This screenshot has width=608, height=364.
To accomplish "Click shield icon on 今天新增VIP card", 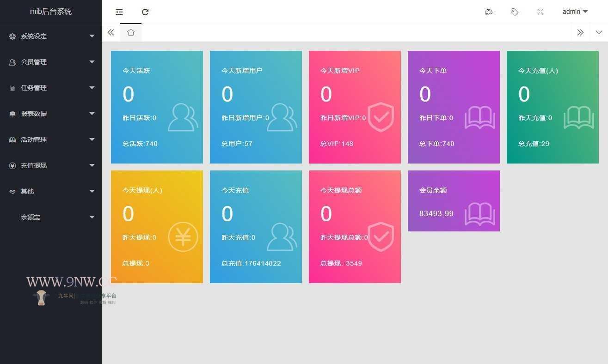I will point(381,117).
